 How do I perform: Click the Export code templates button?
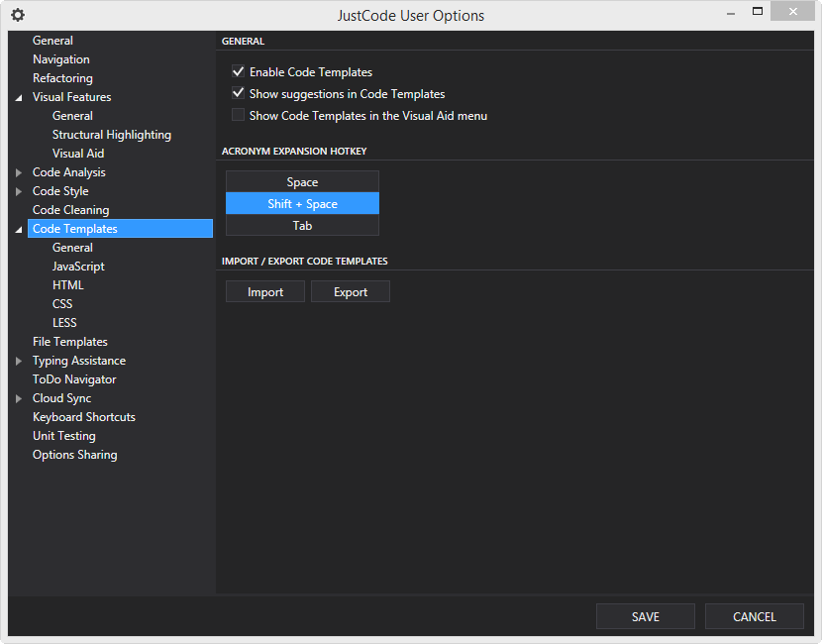[351, 291]
